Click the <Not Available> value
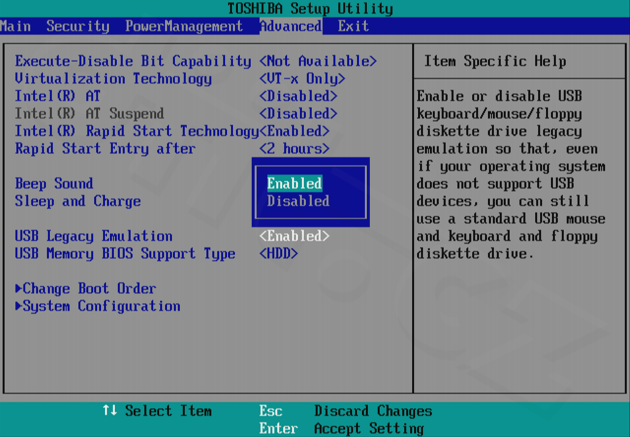Screen dimensions: 630x437 (318, 61)
